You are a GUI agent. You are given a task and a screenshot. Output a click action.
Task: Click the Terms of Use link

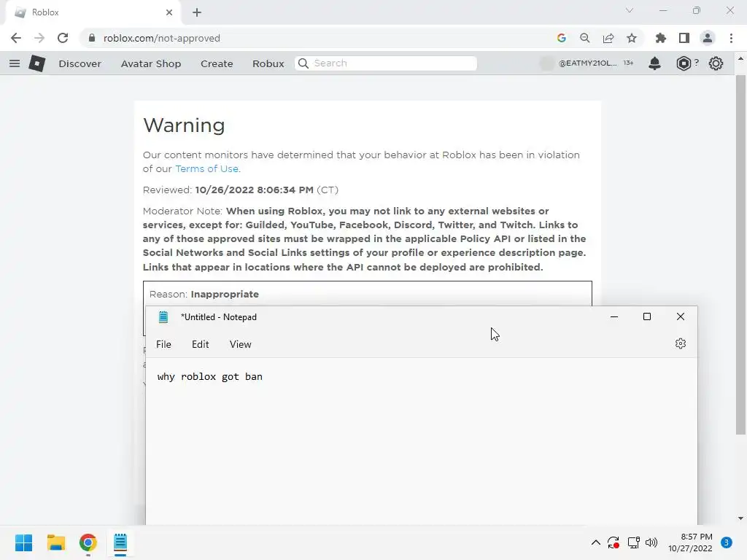coord(206,168)
